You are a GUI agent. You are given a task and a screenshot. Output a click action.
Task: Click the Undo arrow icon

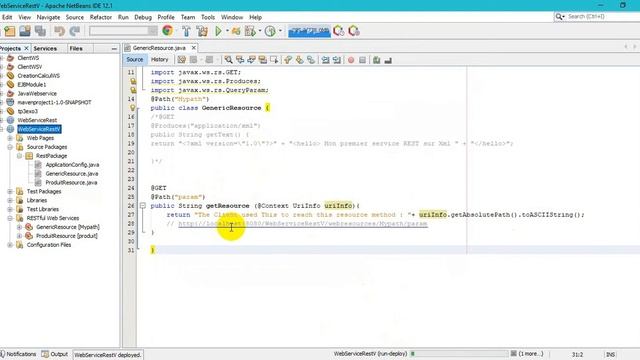coord(60,31)
